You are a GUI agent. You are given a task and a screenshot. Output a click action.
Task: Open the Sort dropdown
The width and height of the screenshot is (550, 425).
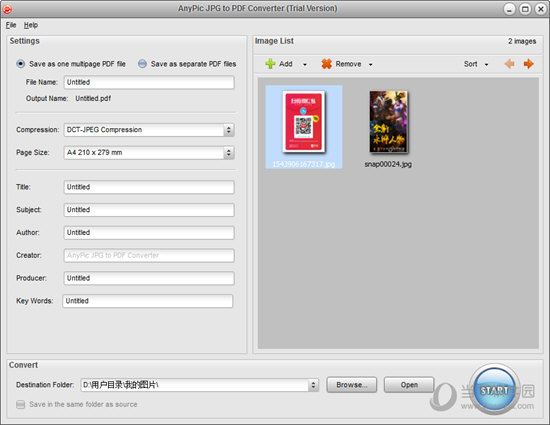(476, 64)
